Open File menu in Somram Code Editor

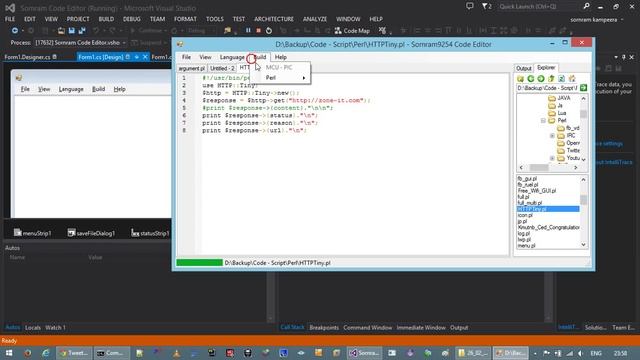tap(186, 57)
